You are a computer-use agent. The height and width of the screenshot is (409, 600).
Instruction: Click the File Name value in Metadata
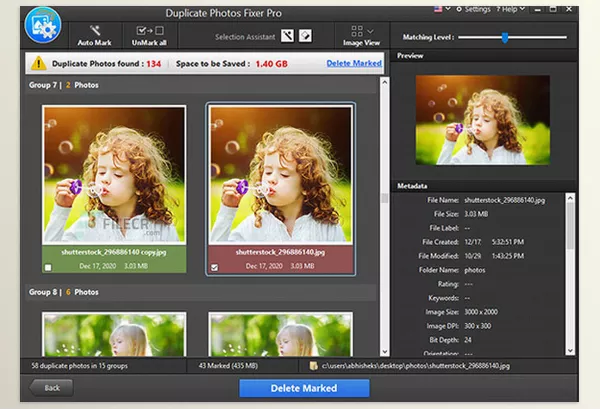point(504,200)
